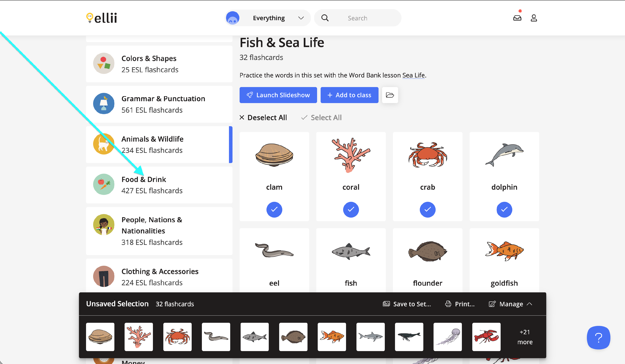The image size is (625, 364).
Task: Click the crab thumbnail in selection tray
Action: [177, 337]
